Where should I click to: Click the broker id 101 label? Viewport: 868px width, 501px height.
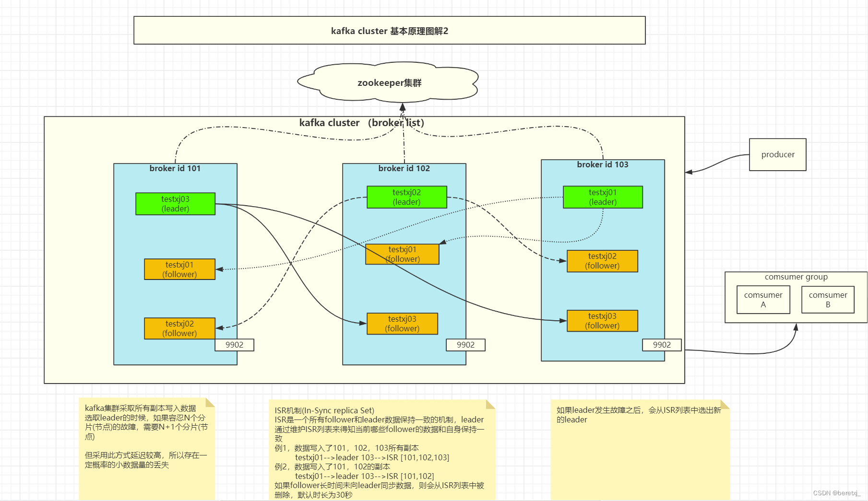click(x=175, y=168)
